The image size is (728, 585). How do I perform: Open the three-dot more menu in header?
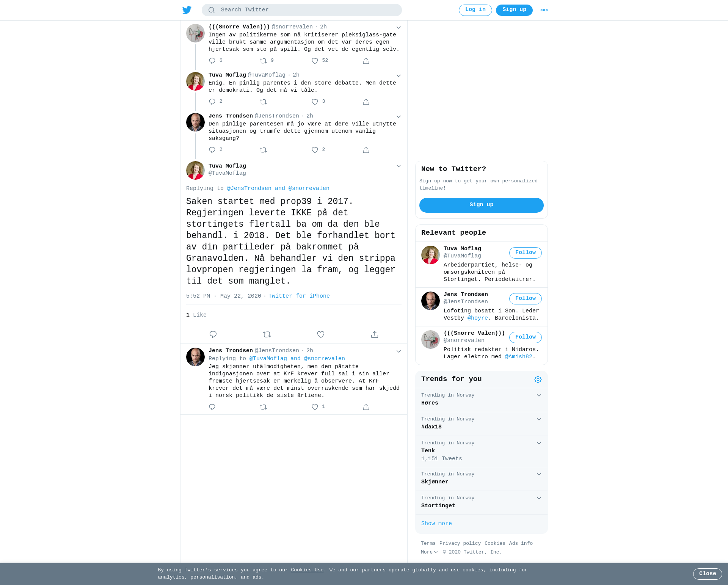point(544,10)
